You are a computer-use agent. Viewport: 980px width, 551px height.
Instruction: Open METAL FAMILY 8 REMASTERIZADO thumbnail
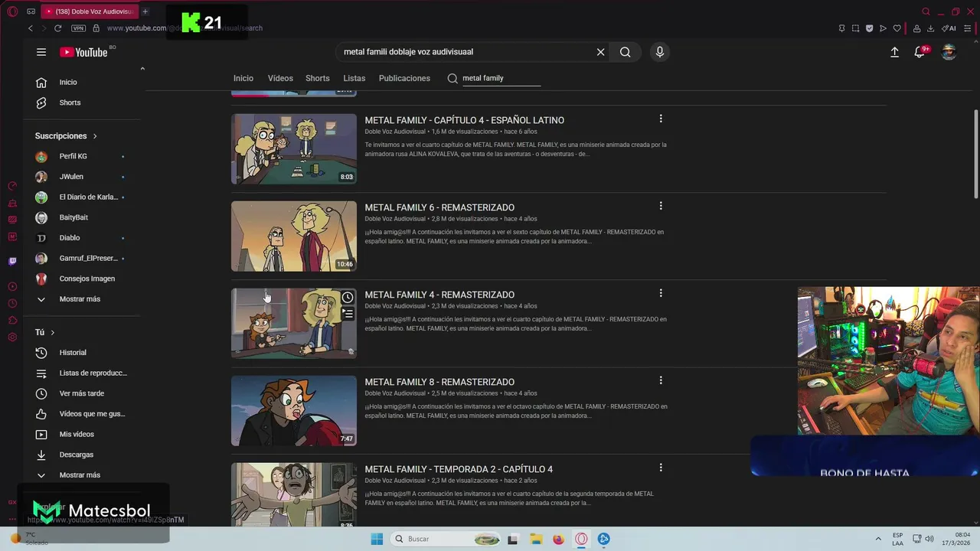(x=294, y=411)
